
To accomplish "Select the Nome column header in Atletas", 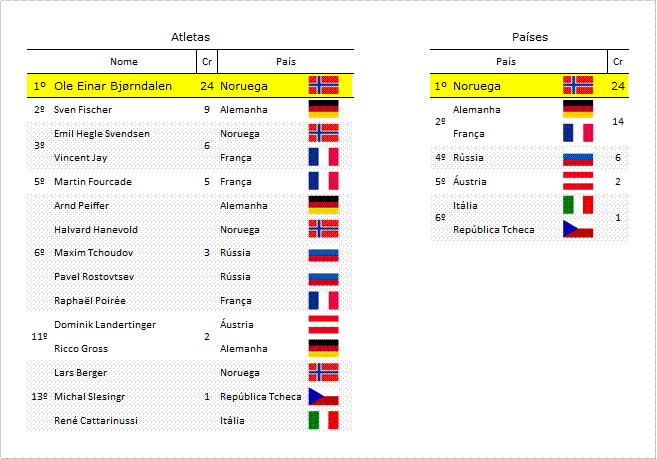I will coord(124,62).
